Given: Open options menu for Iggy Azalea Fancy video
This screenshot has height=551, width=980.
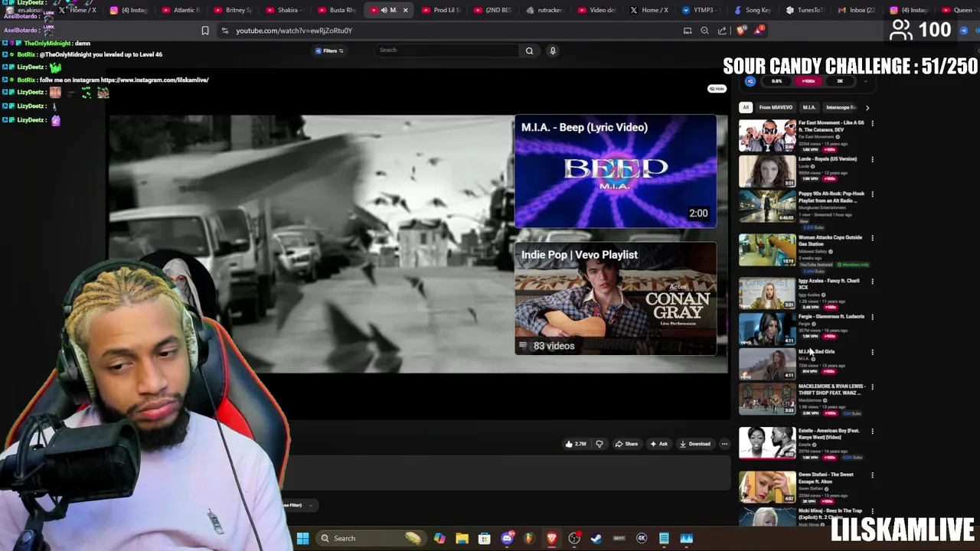Looking at the screenshot, I should pos(872,282).
